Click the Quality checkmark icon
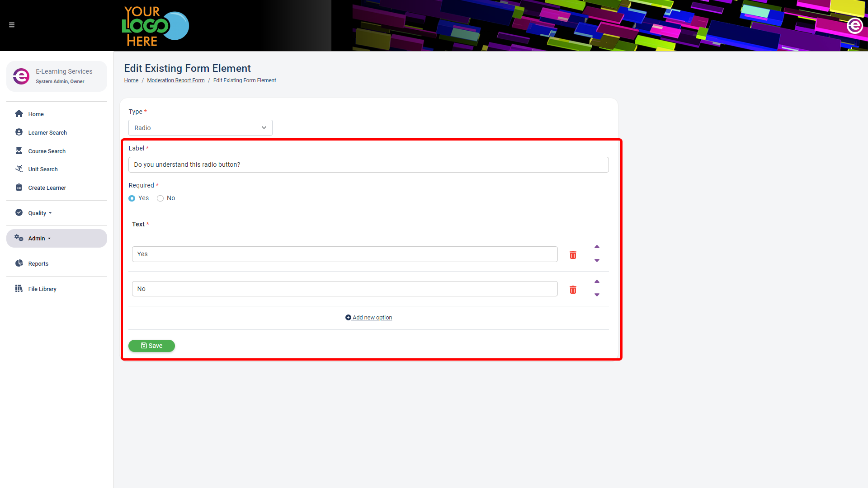Viewport: 868px width, 488px height. click(19, 213)
